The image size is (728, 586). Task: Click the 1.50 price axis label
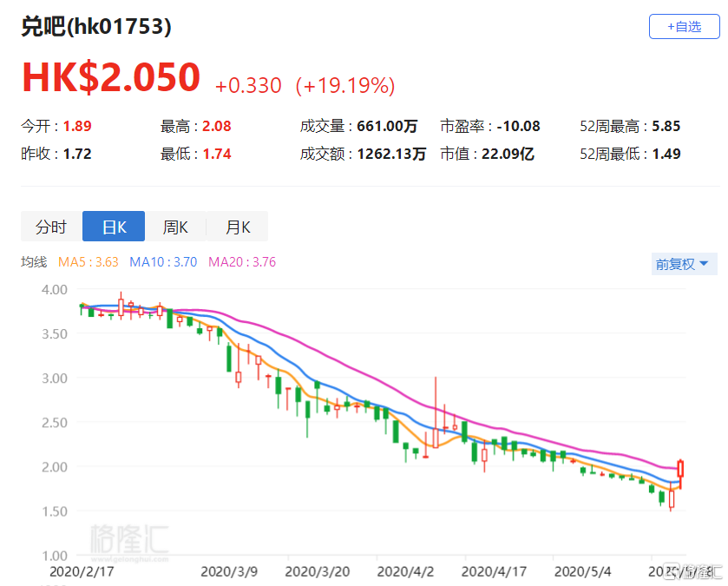[55, 511]
